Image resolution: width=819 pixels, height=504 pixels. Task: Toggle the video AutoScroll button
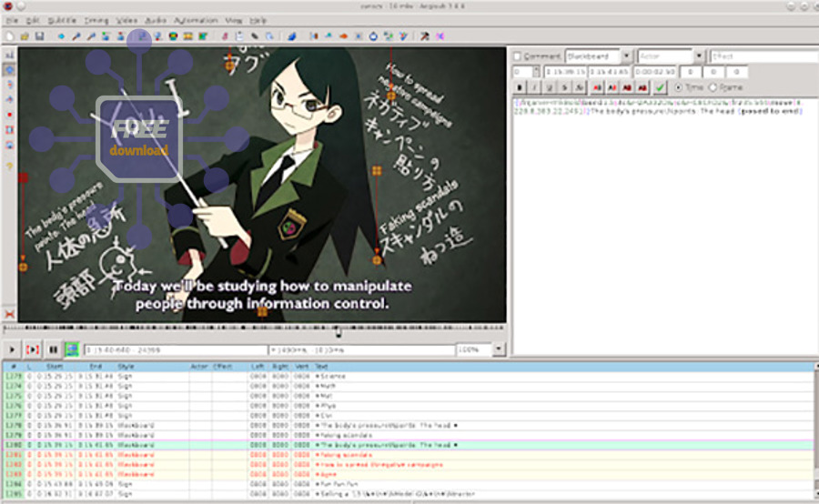click(72, 349)
